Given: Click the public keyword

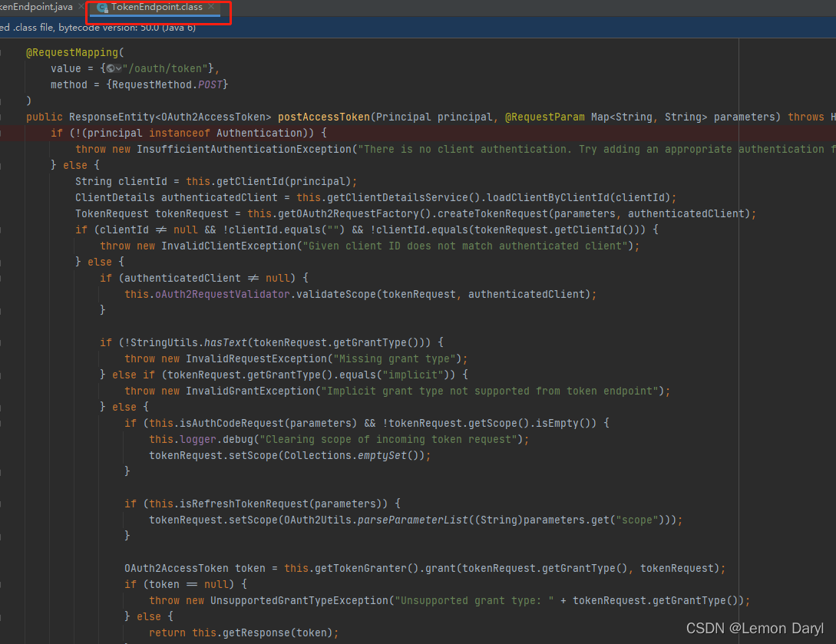Looking at the screenshot, I should [x=45, y=117].
